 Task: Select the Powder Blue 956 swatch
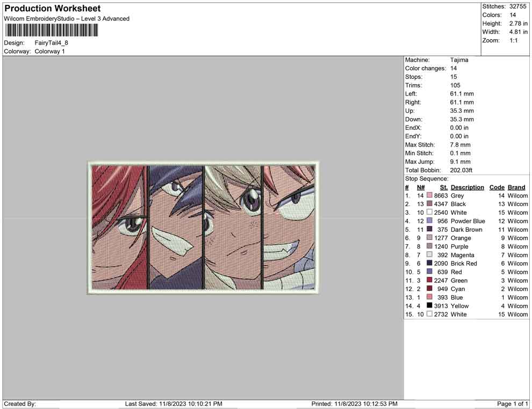click(x=429, y=221)
